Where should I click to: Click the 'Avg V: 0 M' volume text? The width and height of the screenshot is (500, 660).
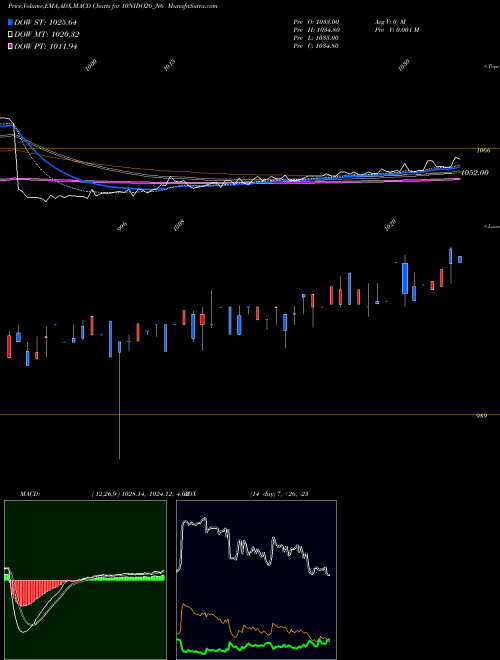coord(390,22)
